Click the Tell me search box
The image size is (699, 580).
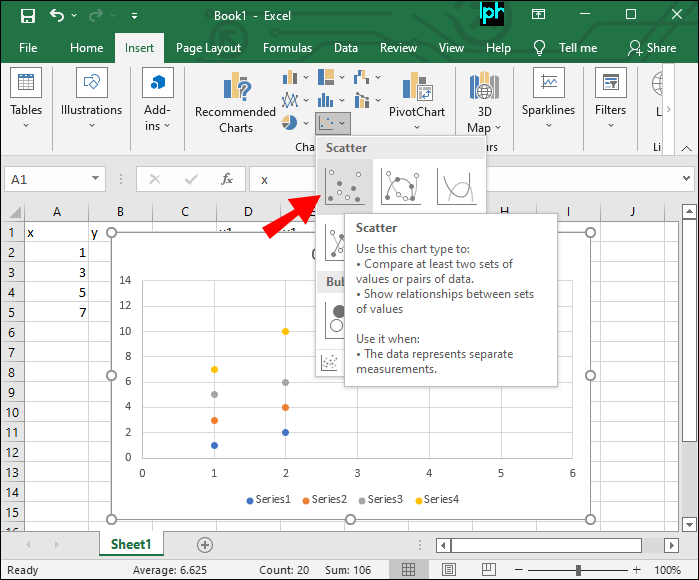pos(566,48)
